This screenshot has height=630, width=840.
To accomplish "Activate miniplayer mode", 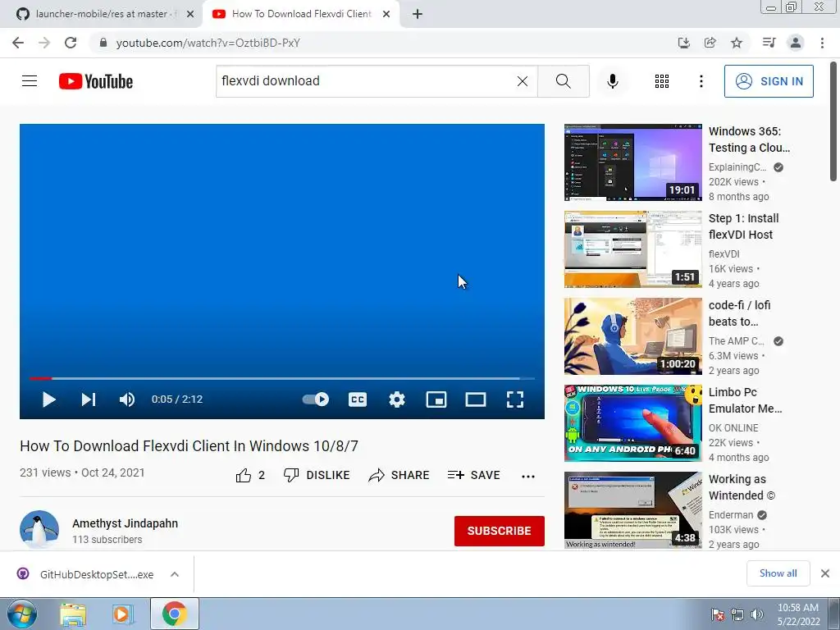I will click(436, 399).
